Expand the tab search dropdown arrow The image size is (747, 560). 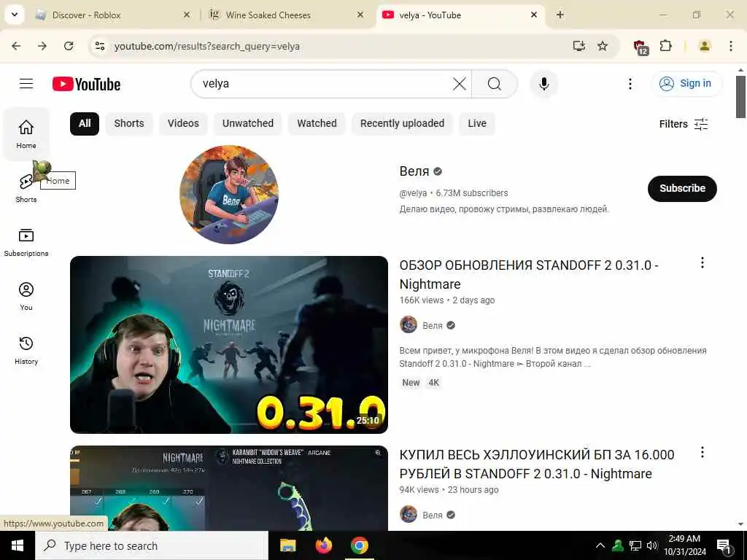[15, 15]
